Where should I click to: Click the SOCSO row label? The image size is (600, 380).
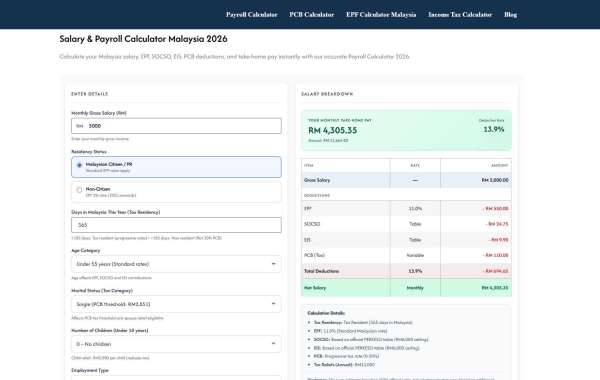312,224
